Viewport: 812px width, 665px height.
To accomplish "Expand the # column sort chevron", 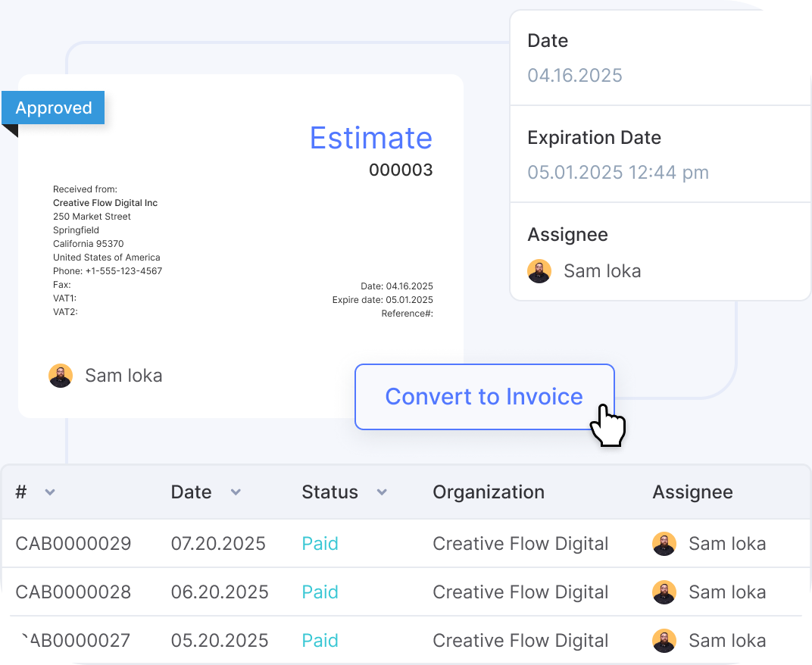I will coord(50,492).
